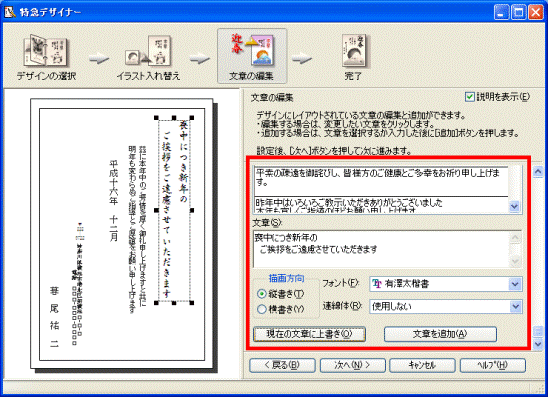Select the 縦書き radio button
This screenshot has height=397, width=548.
tap(262, 294)
